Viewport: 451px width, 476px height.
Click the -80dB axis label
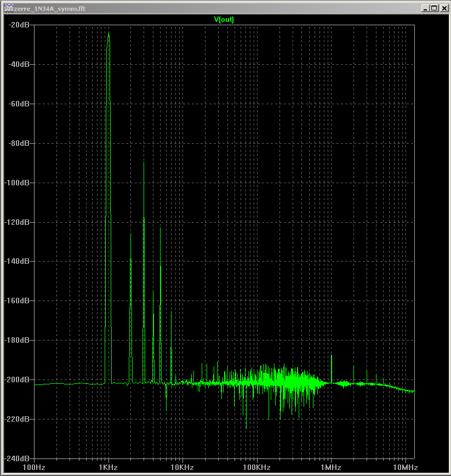click(19, 143)
